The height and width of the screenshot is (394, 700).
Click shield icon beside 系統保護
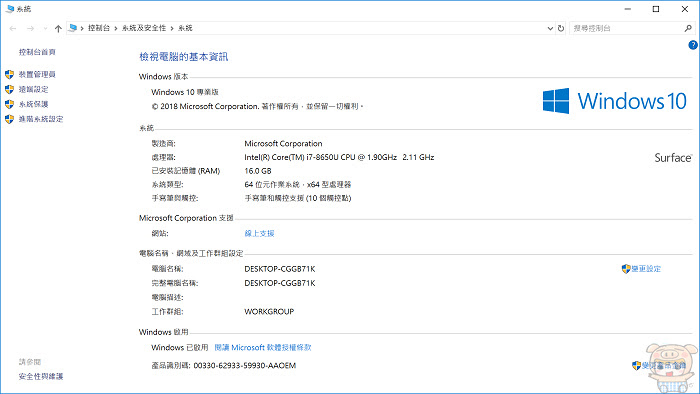(9, 104)
